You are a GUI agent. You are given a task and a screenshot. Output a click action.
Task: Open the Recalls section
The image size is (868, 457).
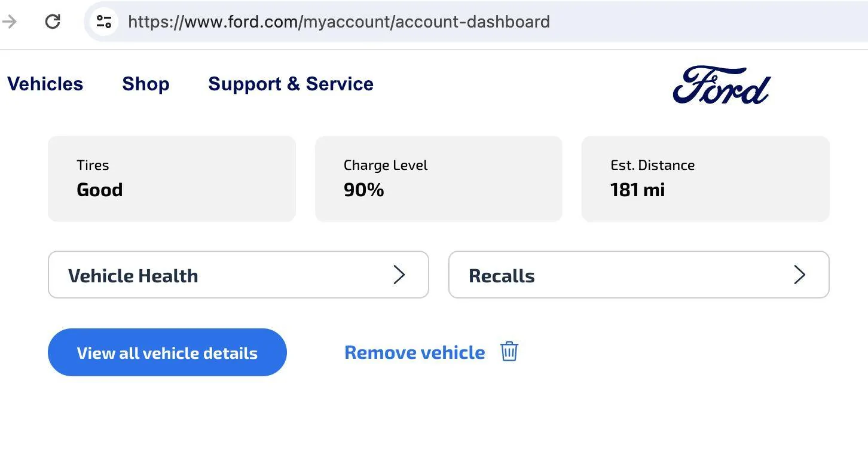tap(639, 275)
